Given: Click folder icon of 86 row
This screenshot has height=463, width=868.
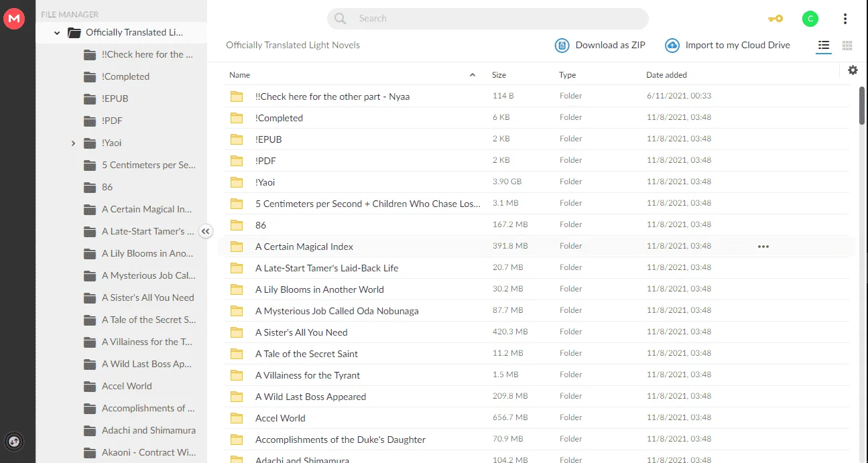Looking at the screenshot, I should [236, 225].
